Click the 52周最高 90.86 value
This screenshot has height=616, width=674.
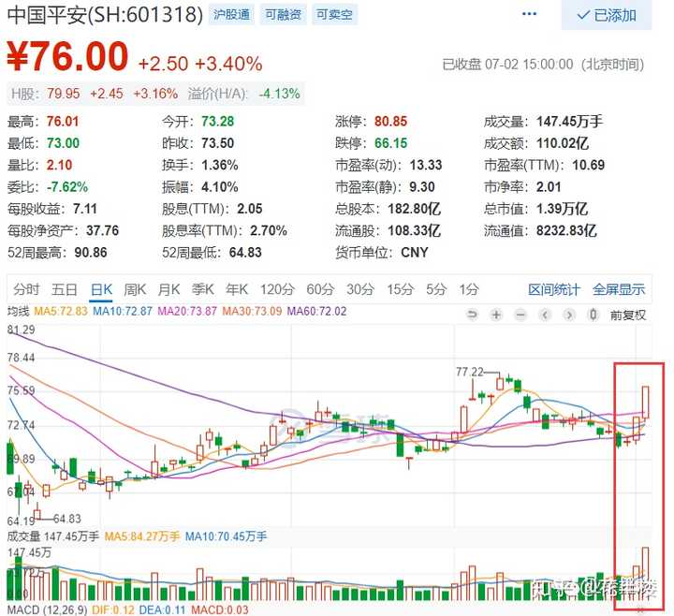pyautogui.click(x=91, y=253)
